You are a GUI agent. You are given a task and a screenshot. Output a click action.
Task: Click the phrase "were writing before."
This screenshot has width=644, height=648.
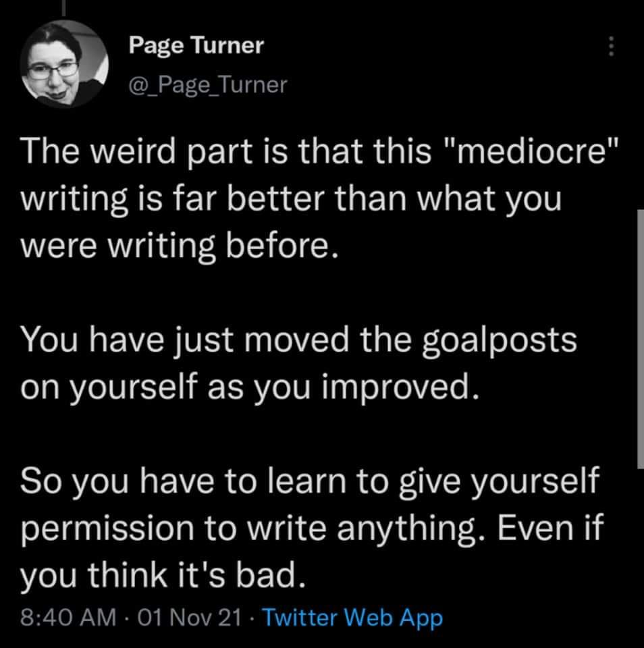pos(180,246)
